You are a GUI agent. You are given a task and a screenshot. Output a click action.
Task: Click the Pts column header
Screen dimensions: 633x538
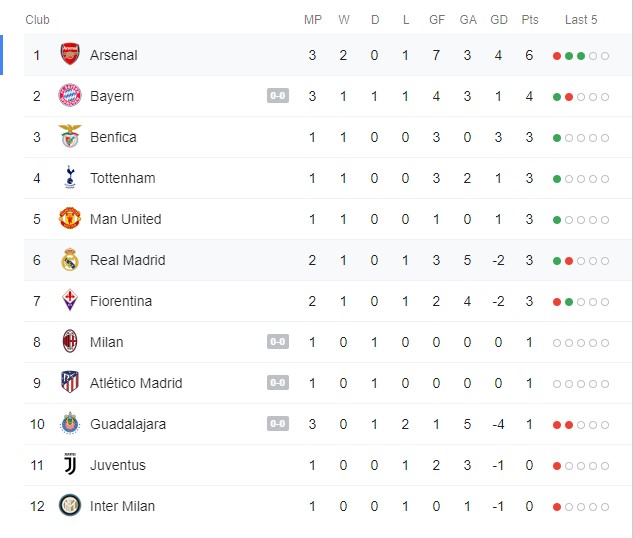coord(530,19)
